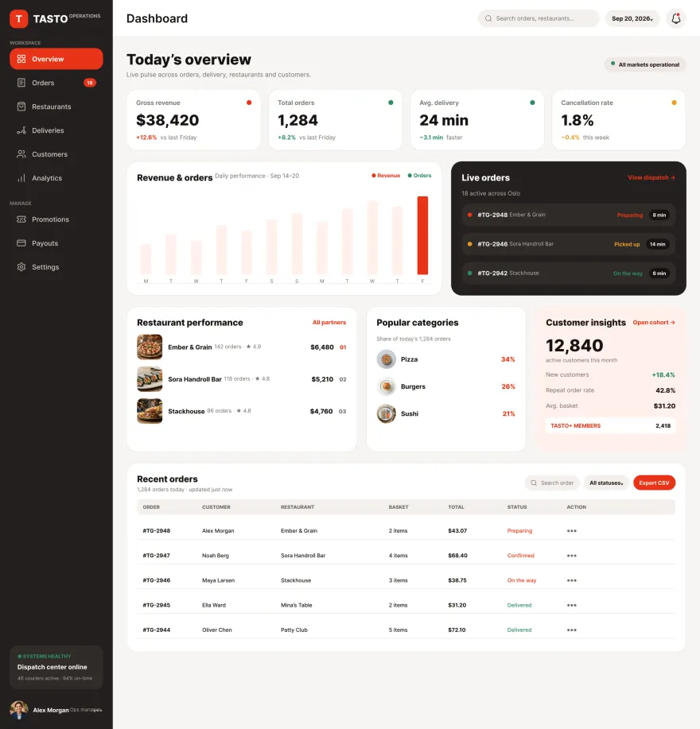Click the Export CSV button
This screenshot has height=729, width=700.
coord(654,483)
